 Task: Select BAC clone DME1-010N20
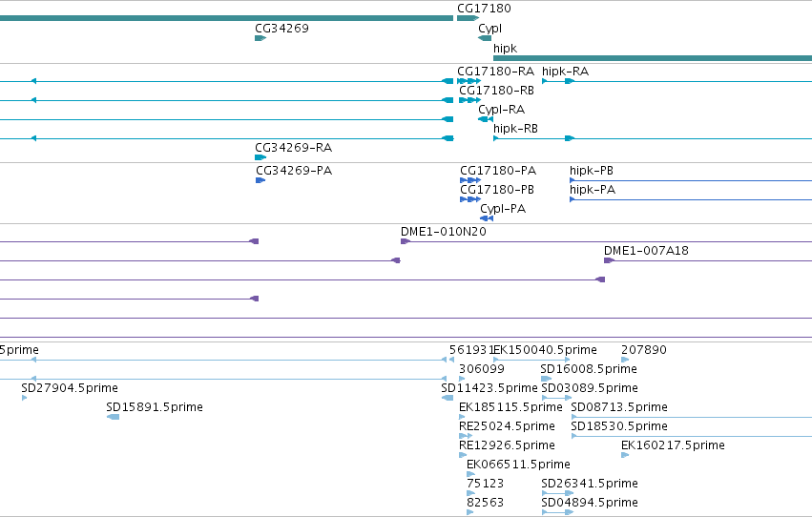tap(444, 232)
